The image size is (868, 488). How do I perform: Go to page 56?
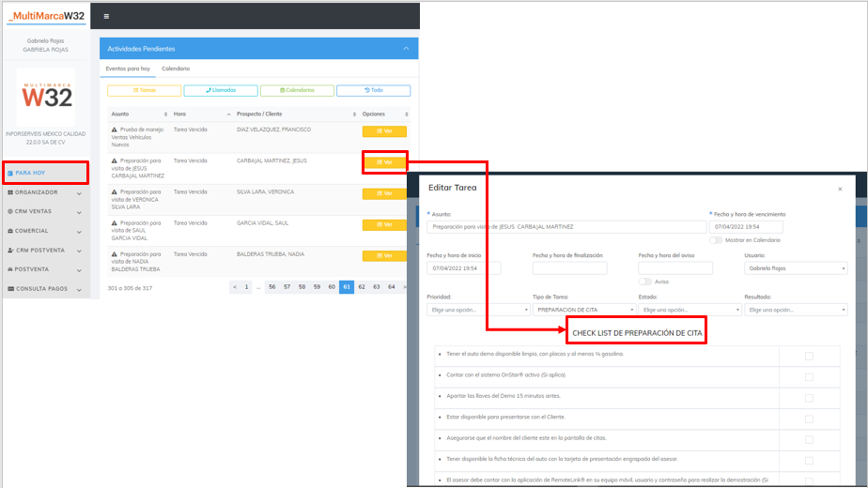(x=271, y=287)
